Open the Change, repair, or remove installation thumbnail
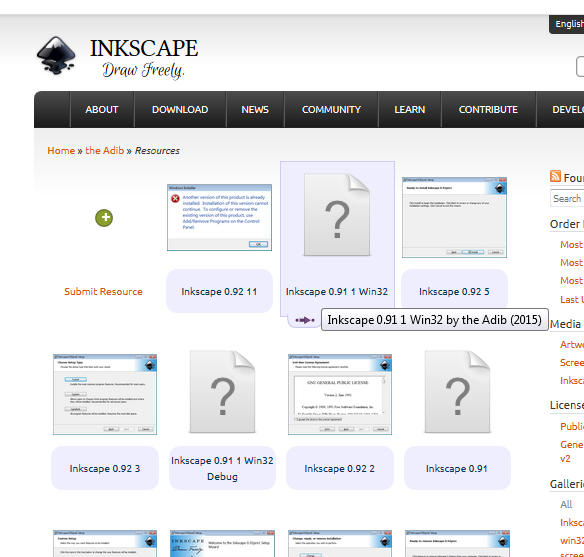This screenshot has height=557, width=584. [340, 544]
